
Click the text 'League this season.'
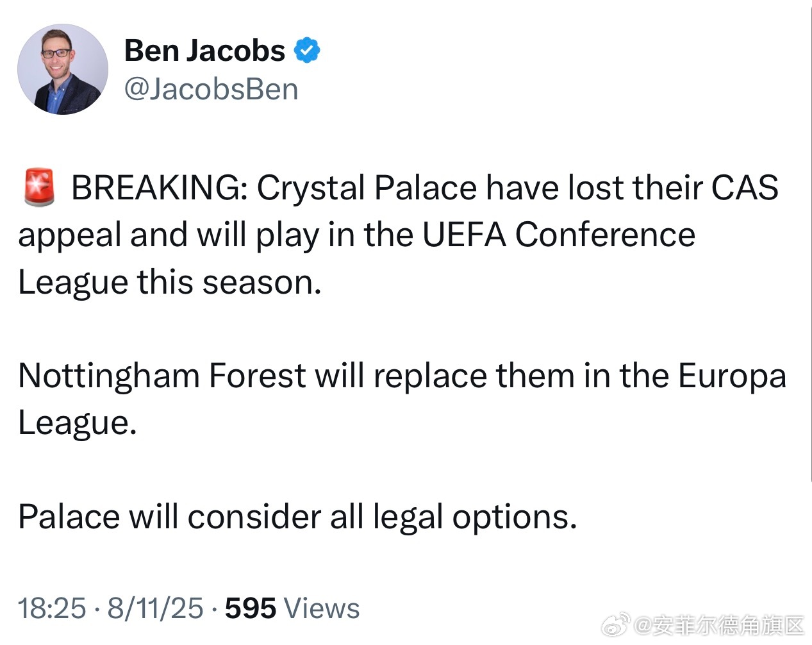pos(170,283)
